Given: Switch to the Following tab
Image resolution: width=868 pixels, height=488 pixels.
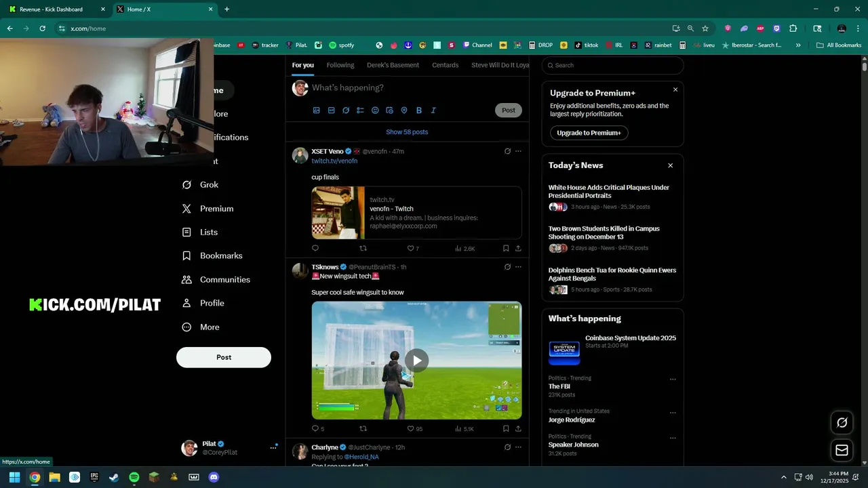Looking at the screenshot, I should (340, 65).
